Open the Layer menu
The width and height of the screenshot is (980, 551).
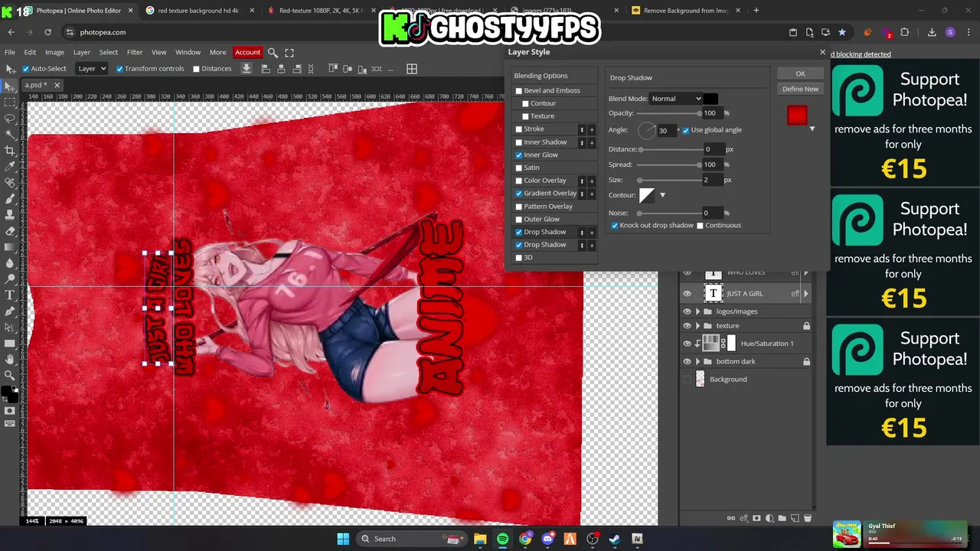pos(82,53)
